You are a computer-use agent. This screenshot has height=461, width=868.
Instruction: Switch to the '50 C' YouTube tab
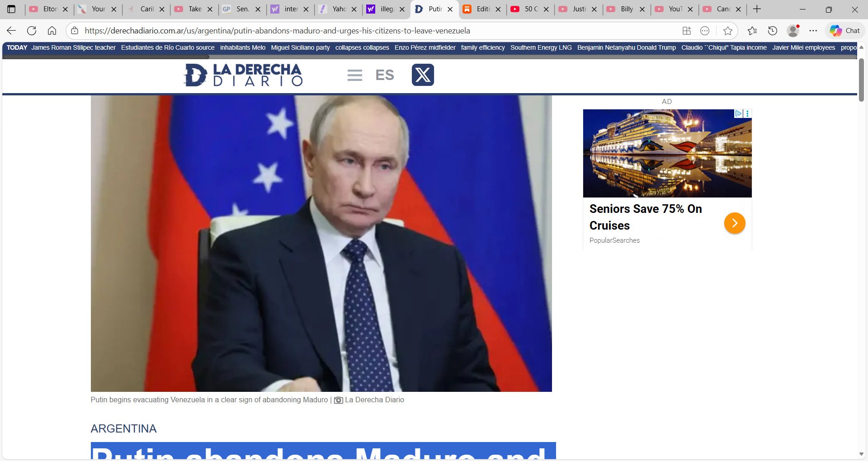point(530,9)
